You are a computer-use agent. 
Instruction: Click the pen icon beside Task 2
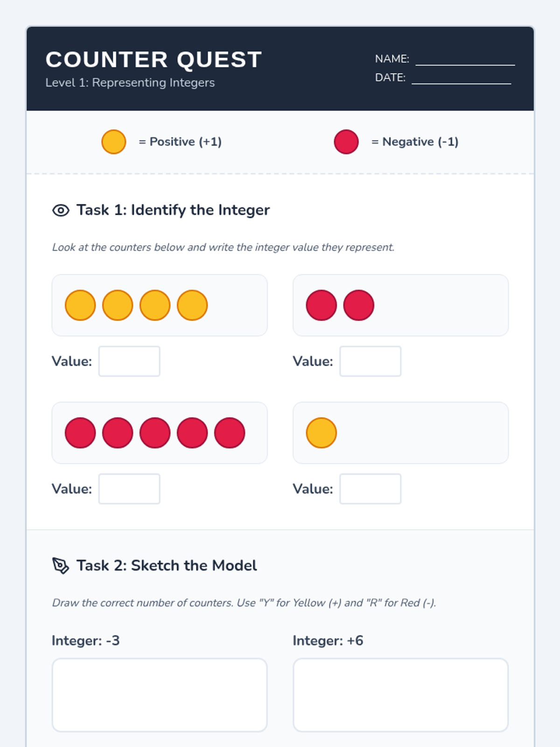61,566
